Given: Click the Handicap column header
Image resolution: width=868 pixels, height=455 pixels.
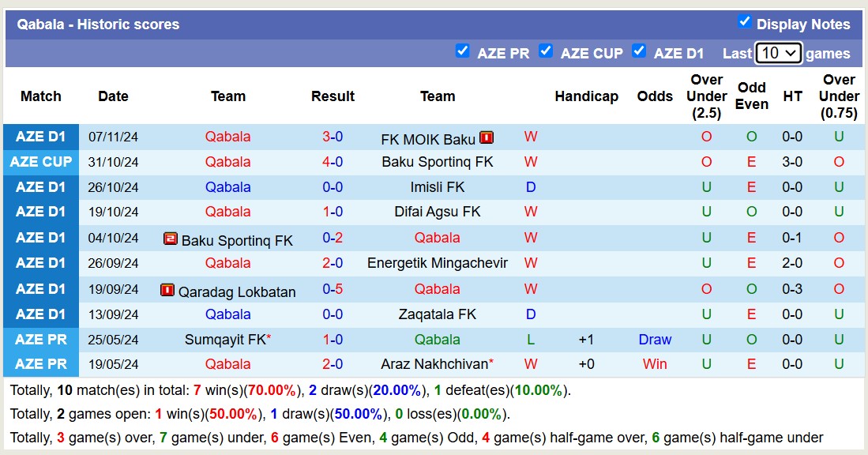Looking at the screenshot, I should coord(586,96).
